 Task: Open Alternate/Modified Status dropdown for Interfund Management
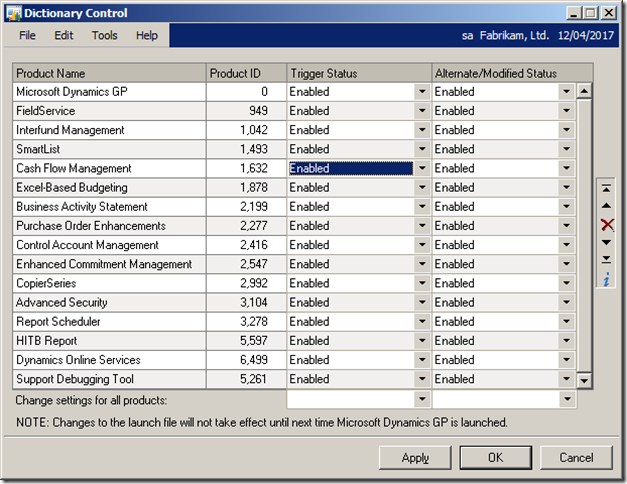[566, 130]
